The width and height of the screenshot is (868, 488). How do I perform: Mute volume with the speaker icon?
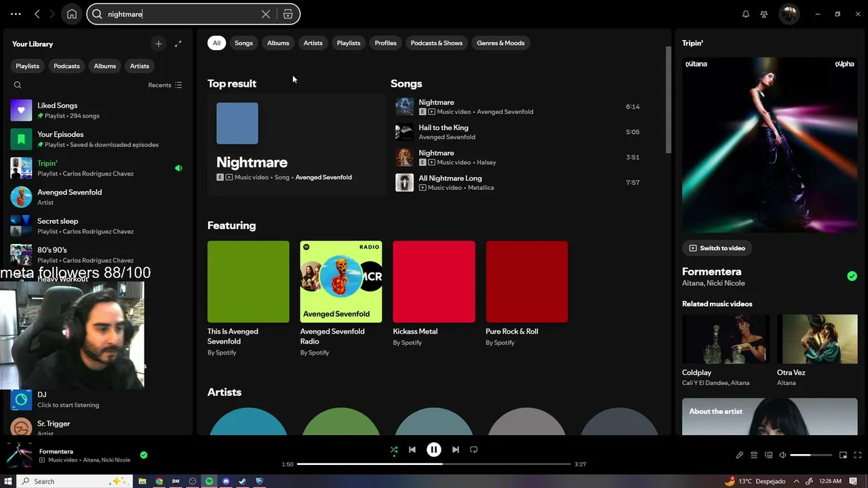pos(783,455)
